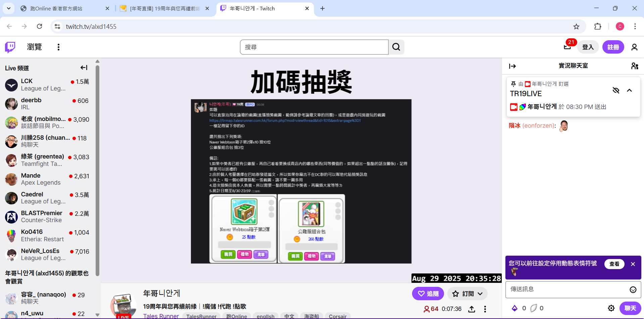Click the Tales Runner category link
This screenshot has width=644, height=319.
click(161, 316)
